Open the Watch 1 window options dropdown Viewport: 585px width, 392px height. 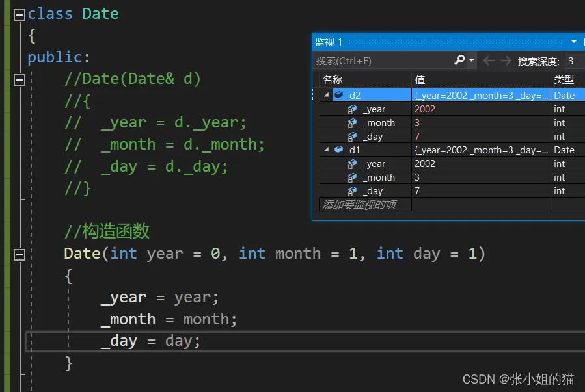pyautogui.click(x=573, y=42)
